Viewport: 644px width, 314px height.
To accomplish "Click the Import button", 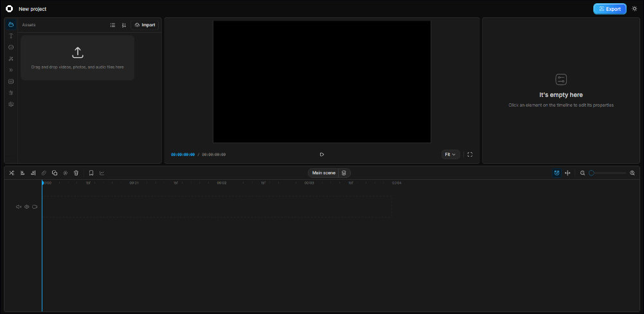I will click(145, 25).
